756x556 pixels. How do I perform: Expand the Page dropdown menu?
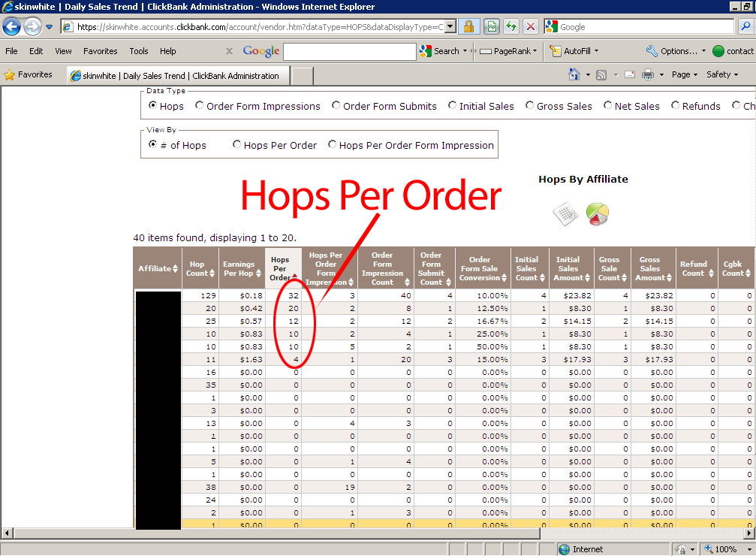[x=685, y=74]
